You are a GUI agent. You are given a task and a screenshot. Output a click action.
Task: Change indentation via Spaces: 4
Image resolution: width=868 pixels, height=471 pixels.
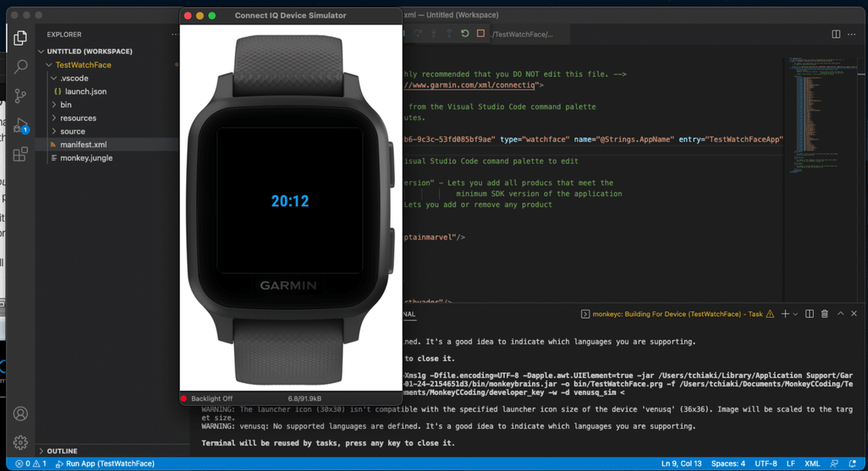pos(728,463)
